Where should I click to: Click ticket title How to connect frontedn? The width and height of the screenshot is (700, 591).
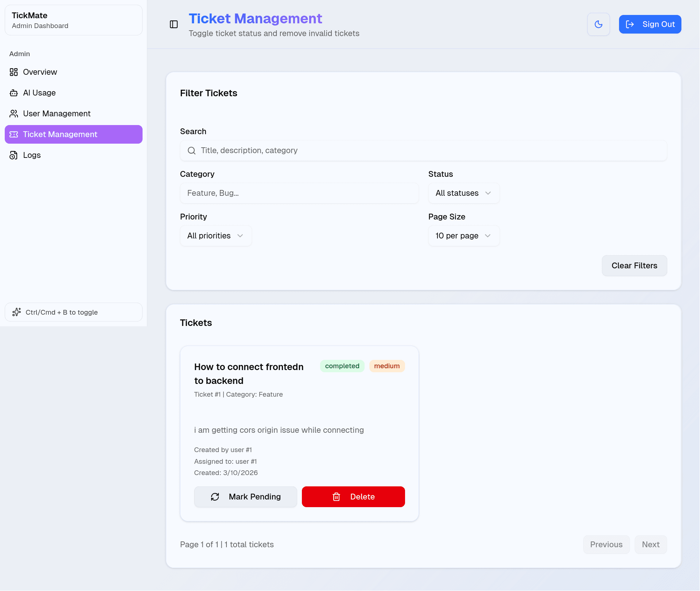[249, 374]
